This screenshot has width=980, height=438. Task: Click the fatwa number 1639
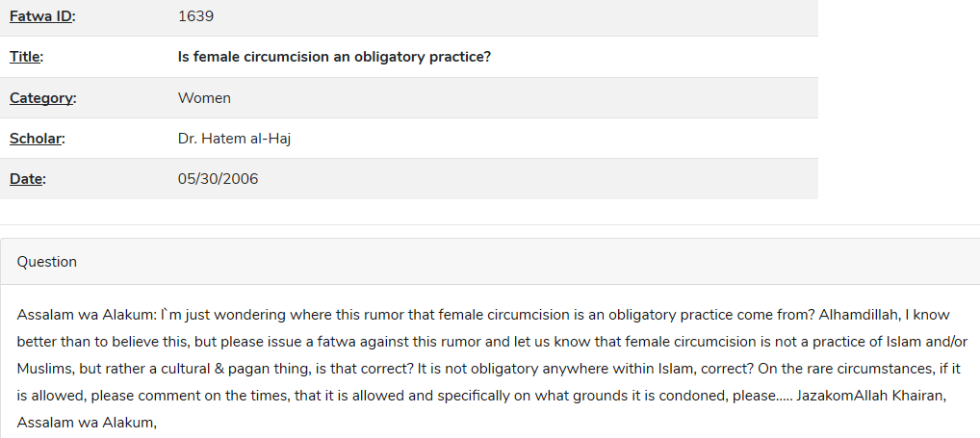(195, 16)
